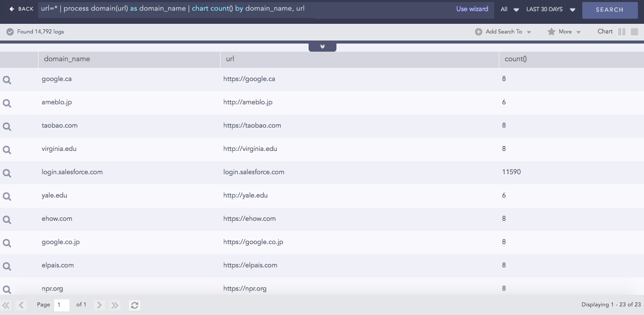Click the checkmark icon beside Found 14,792 logs
The width and height of the screenshot is (644, 315).
pos(9,31)
